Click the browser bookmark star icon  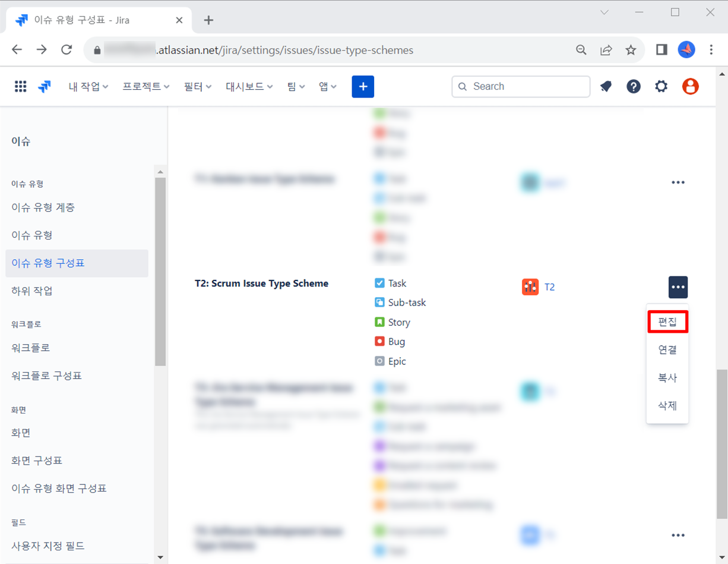[631, 51]
